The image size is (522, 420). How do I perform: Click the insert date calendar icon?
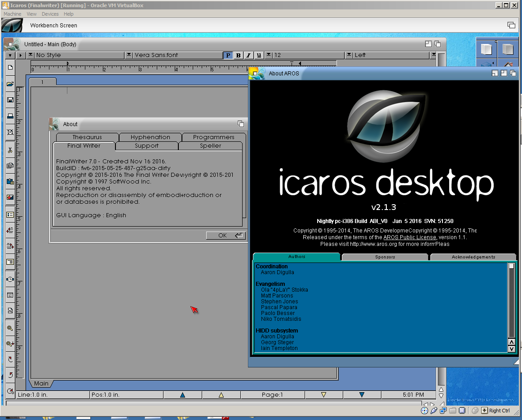click(x=10, y=295)
